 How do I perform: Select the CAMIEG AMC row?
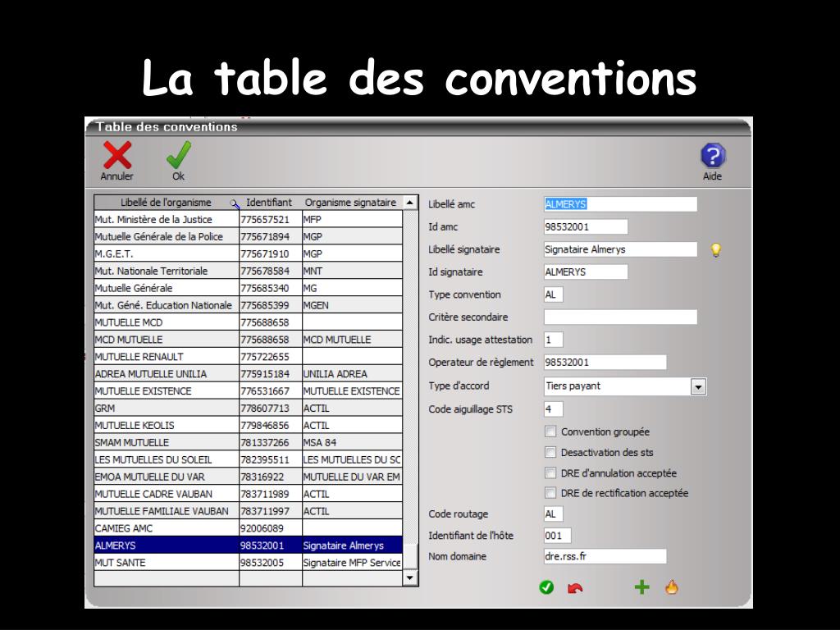248,527
